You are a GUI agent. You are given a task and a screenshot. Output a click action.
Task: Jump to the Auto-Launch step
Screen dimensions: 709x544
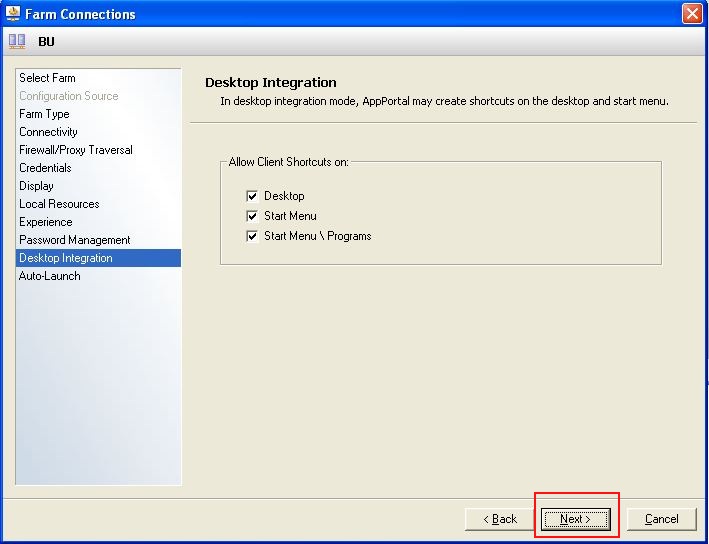[98, 276]
